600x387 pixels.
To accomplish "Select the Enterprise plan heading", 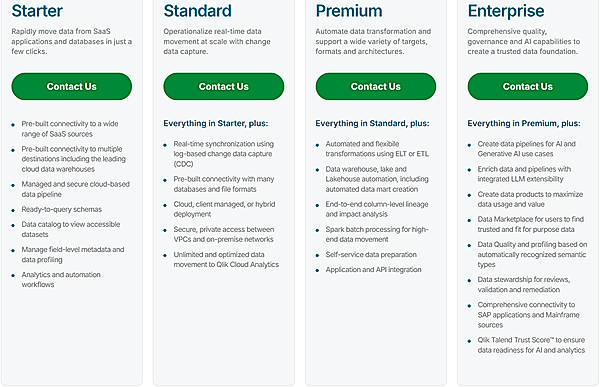I will [x=506, y=11].
